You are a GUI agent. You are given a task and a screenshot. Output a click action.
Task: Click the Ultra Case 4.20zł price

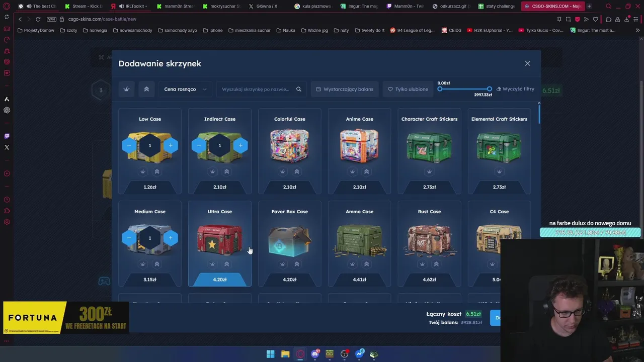(x=220, y=280)
